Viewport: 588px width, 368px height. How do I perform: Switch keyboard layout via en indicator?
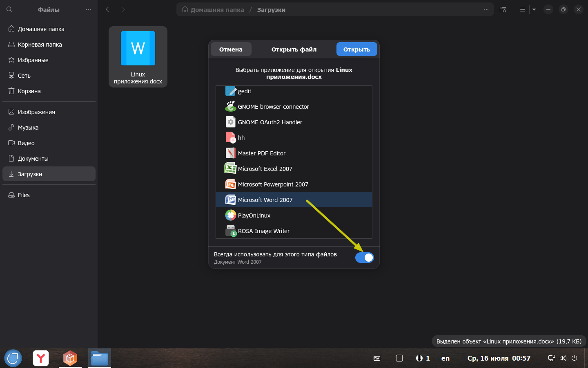[445, 358]
